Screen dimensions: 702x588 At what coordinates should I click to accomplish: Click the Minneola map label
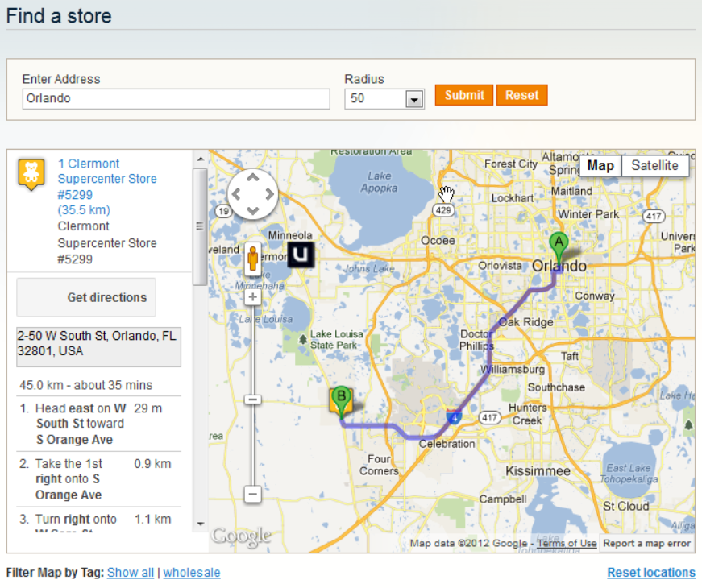[x=290, y=235]
